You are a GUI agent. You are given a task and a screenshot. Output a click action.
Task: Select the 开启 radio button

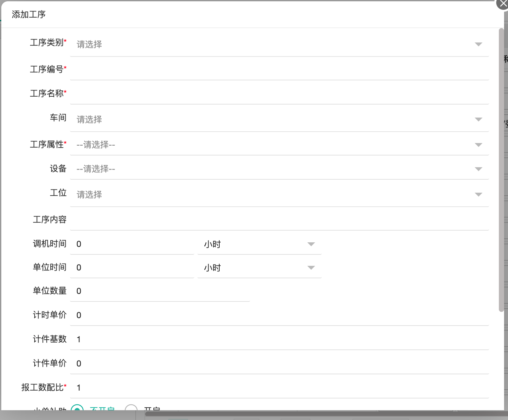click(131, 408)
